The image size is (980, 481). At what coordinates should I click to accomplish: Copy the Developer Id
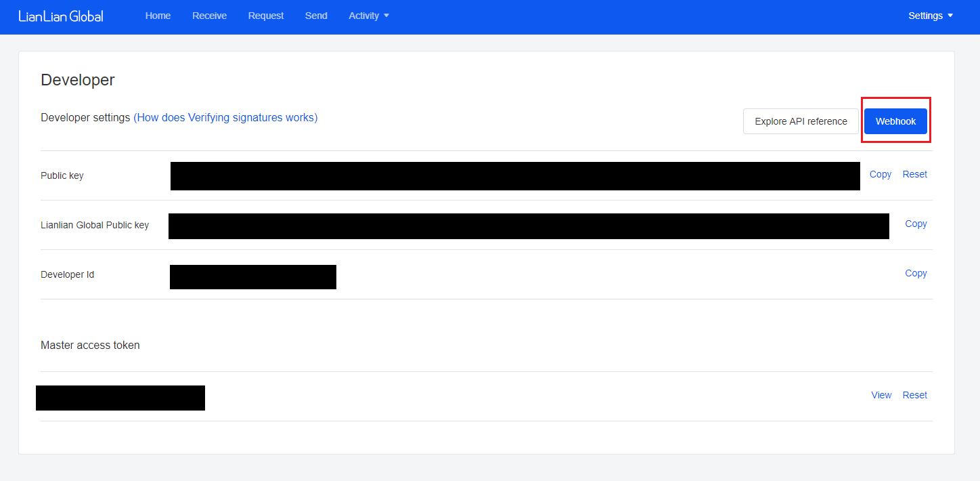click(916, 273)
